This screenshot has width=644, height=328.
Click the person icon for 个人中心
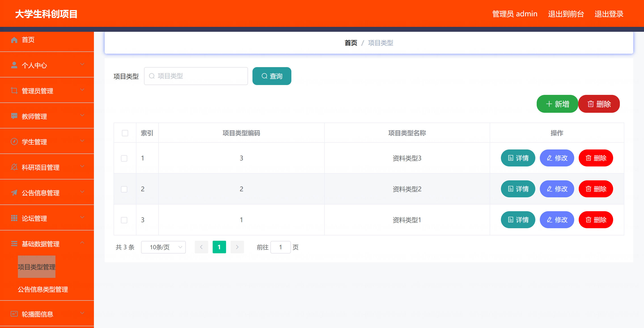14,65
